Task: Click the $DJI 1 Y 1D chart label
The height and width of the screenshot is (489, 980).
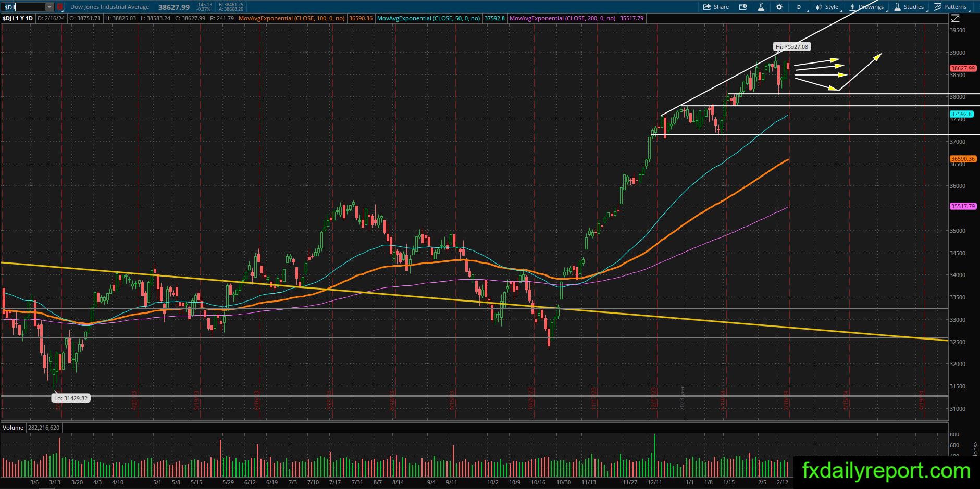Action: (x=18, y=18)
